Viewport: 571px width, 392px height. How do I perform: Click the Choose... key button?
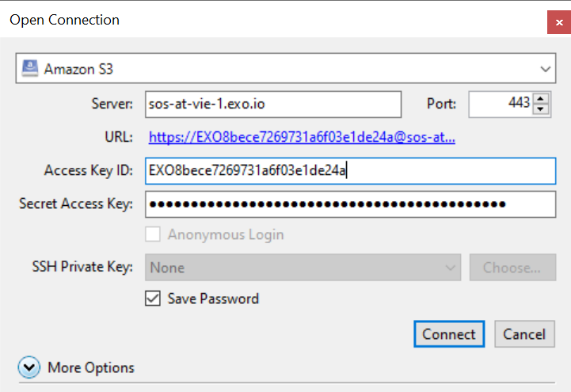[512, 268]
